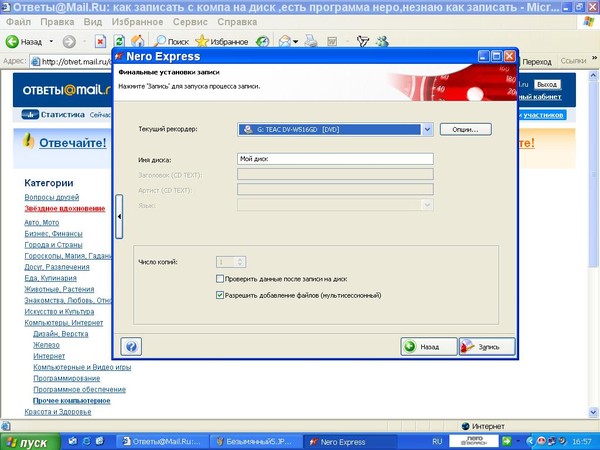
Task: Uncheck Разрешить добавление файлов (мультисессионный)
Action: point(220,295)
